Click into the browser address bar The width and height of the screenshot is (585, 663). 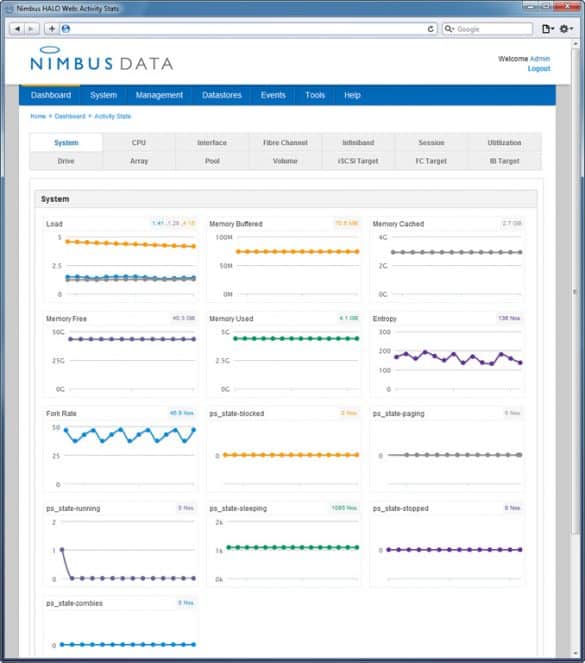[x=248, y=29]
